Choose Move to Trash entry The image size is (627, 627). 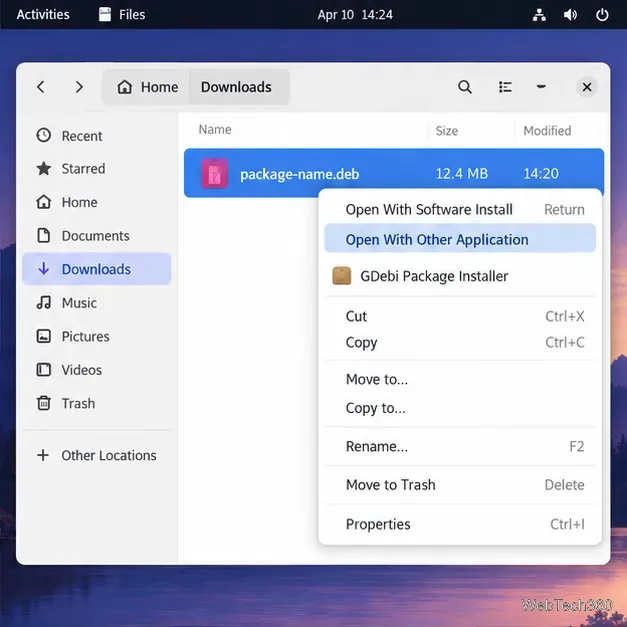pos(460,485)
